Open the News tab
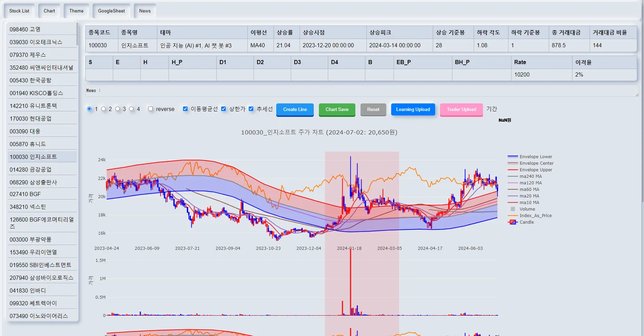This screenshot has height=336, width=644. click(x=145, y=11)
